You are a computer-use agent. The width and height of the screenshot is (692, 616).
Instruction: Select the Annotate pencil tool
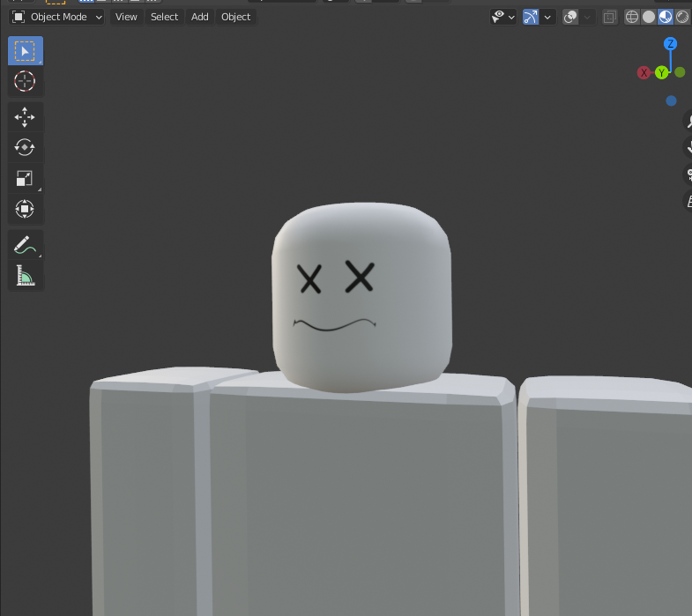point(26,245)
